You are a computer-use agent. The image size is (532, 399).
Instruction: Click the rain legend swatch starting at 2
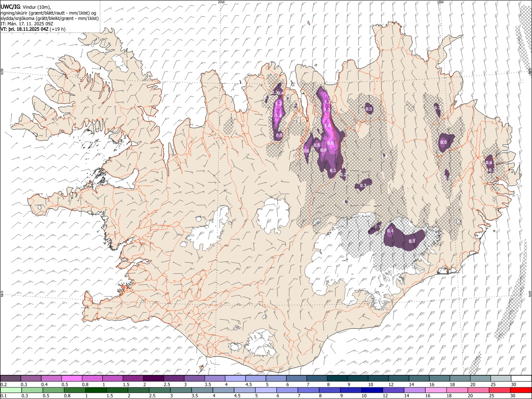138,390
